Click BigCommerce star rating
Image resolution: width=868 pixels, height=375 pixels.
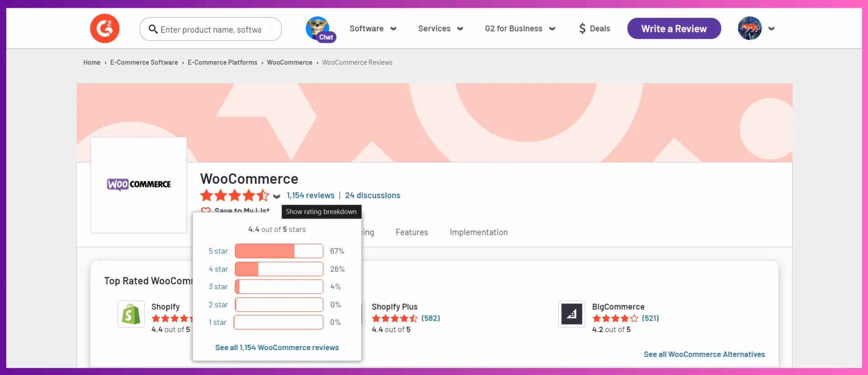click(x=615, y=319)
